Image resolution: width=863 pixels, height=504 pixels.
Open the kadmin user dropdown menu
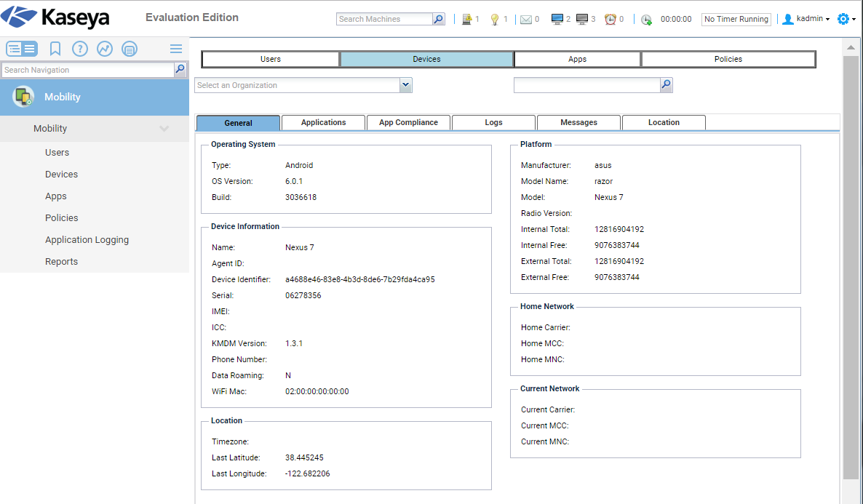(x=813, y=19)
